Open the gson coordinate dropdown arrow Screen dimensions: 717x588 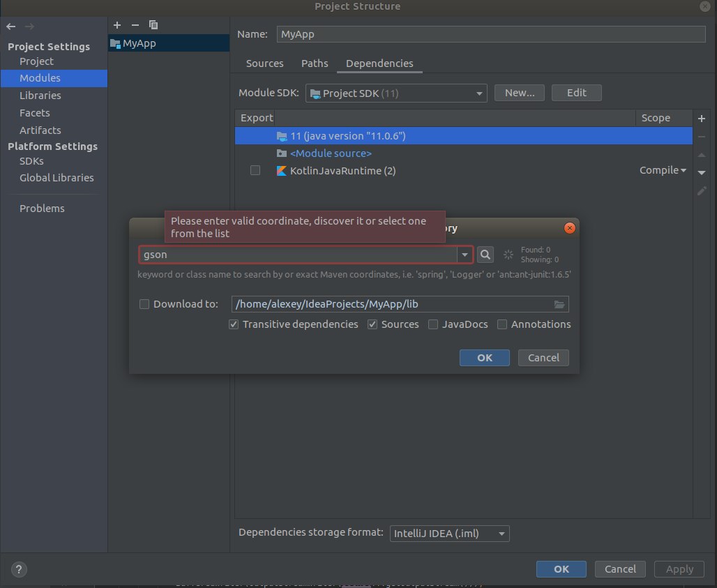coord(465,255)
